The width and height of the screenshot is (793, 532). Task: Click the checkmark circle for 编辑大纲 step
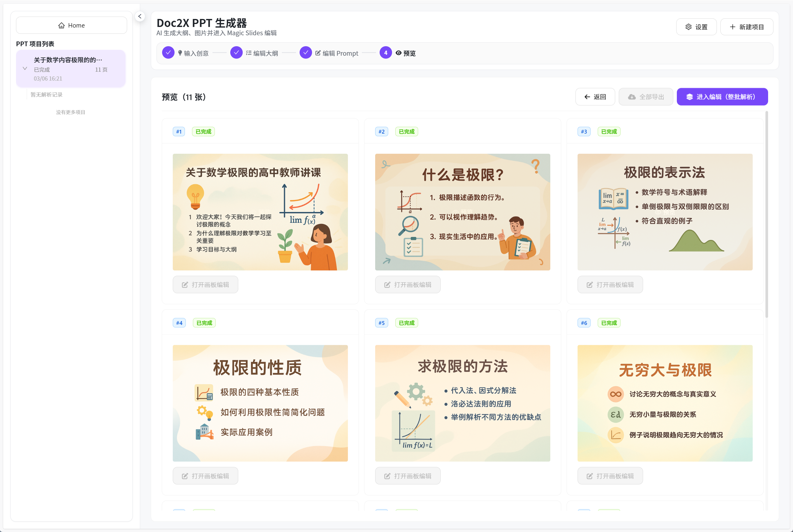pyautogui.click(x=236, y=53)
